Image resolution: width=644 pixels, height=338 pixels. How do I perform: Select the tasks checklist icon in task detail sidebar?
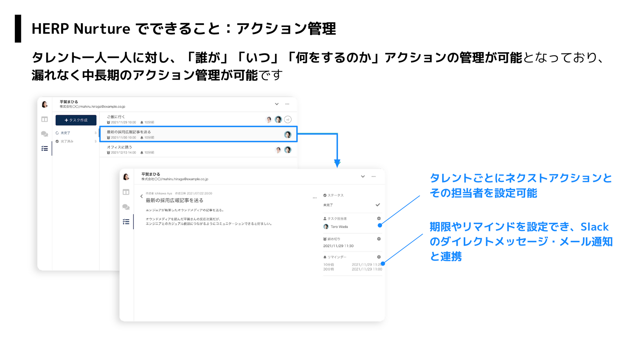[126, 222]
